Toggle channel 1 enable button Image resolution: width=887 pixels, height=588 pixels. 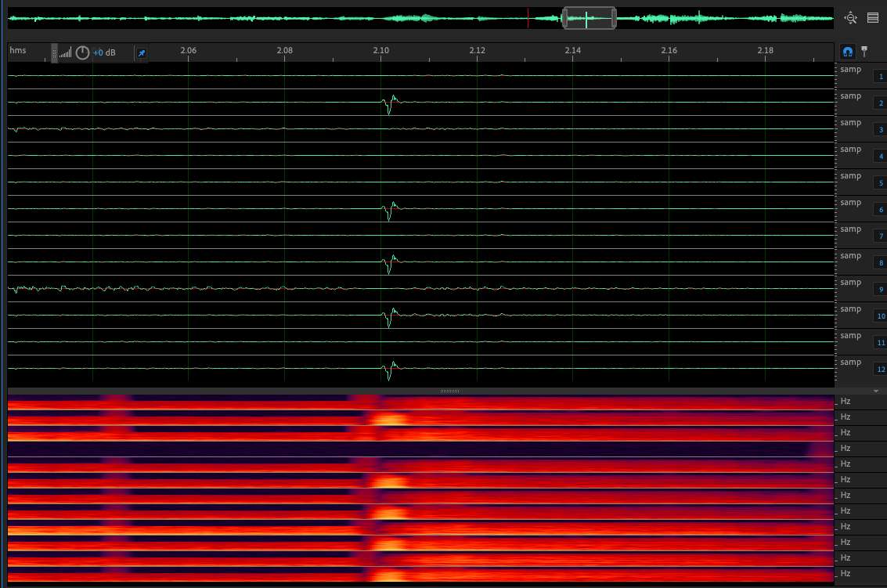click(881, 77)
